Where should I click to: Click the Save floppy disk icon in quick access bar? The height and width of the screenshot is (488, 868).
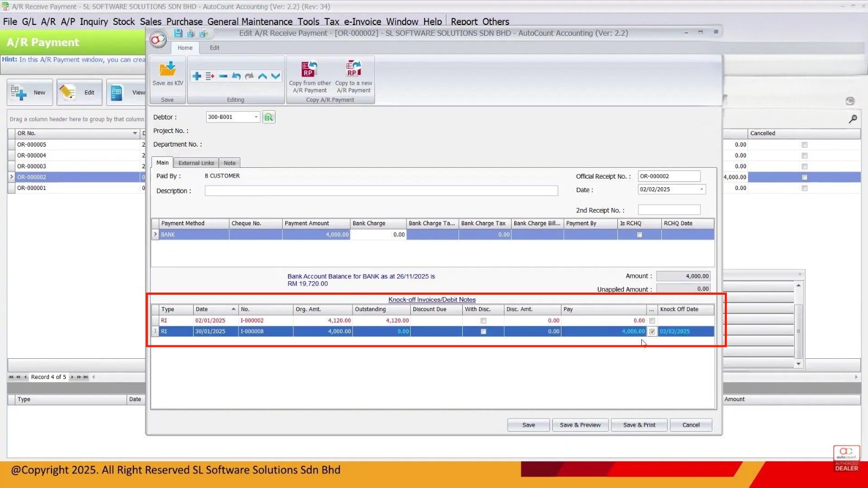178,34
